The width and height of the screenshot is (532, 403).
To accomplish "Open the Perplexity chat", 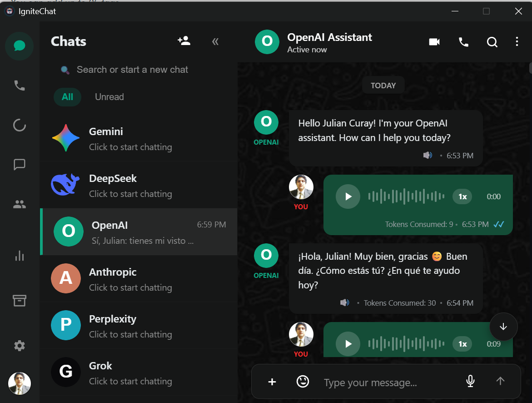I will 139,326.
